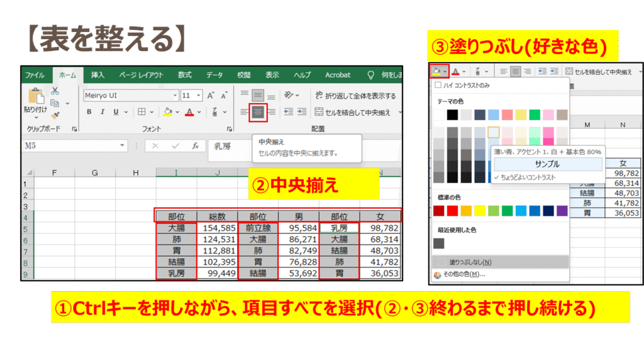Open the データ ribbon tab

pos(214,75)
